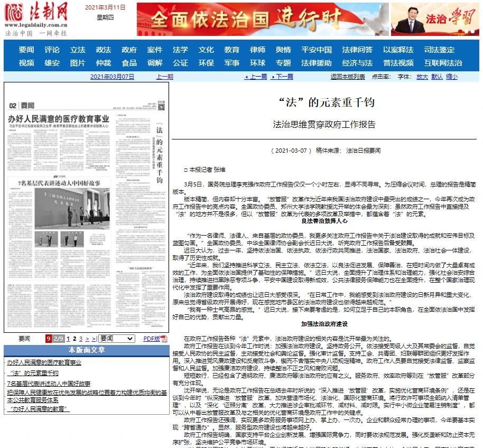Go to 要闻 in the navigation bar
Screen dimensions: 483x448
click(26, 50)
